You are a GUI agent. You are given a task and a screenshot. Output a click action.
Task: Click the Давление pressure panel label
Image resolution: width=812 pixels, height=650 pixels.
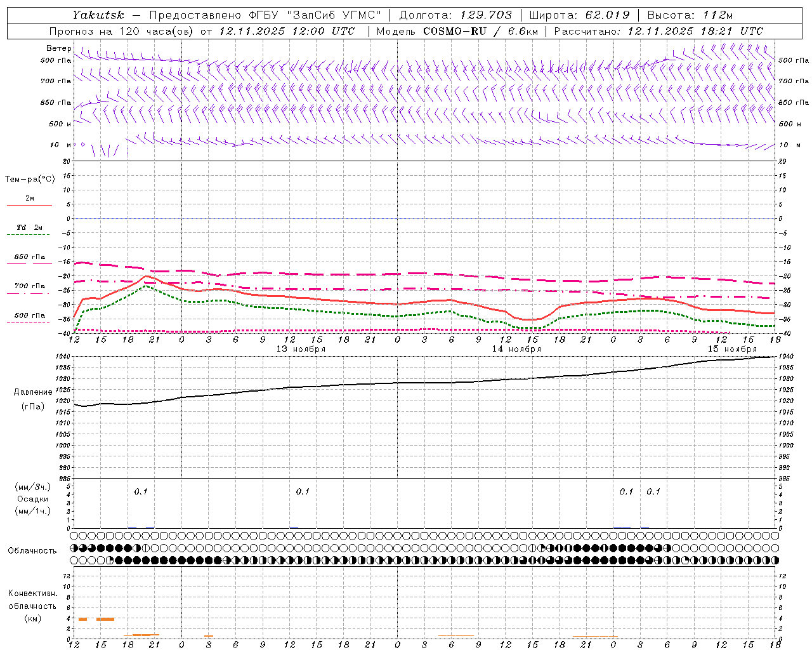click(x=33, y=392)
